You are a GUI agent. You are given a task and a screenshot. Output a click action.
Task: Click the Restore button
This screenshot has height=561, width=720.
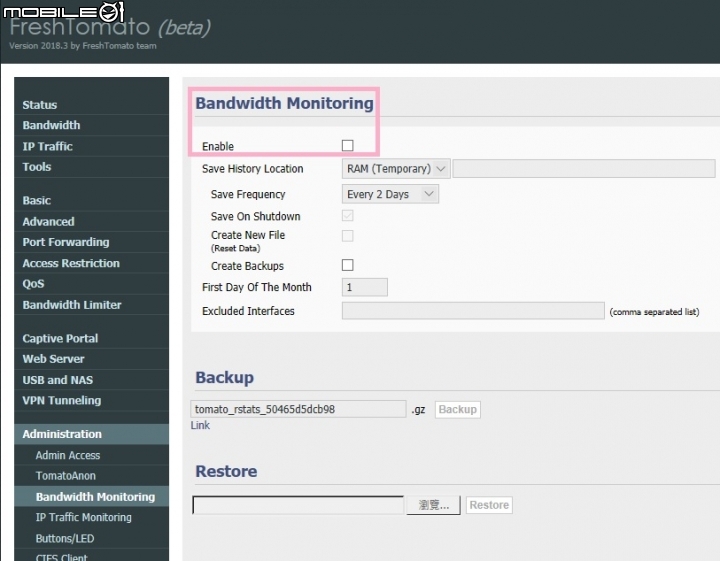[x=489, y=505]
